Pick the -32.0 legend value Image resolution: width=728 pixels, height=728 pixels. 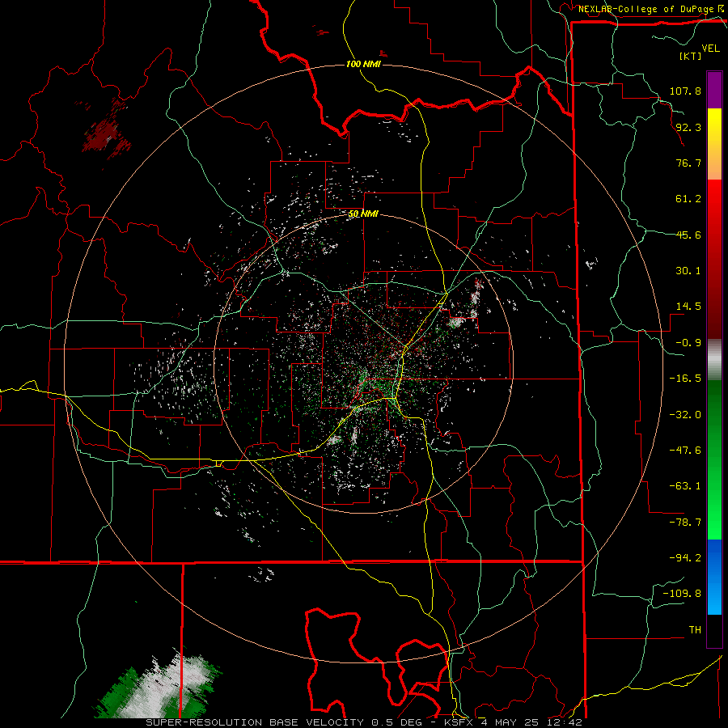pyautogui.click(x=685, y=415)
